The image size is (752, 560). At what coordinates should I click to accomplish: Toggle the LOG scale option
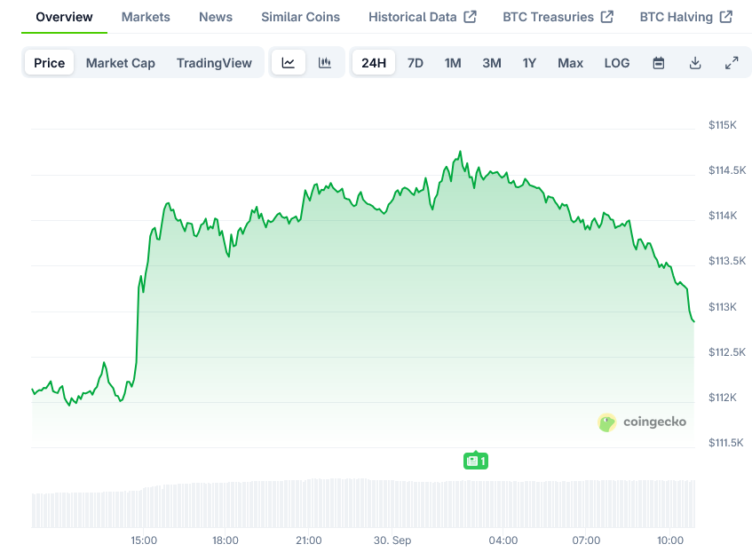point(617,63)
